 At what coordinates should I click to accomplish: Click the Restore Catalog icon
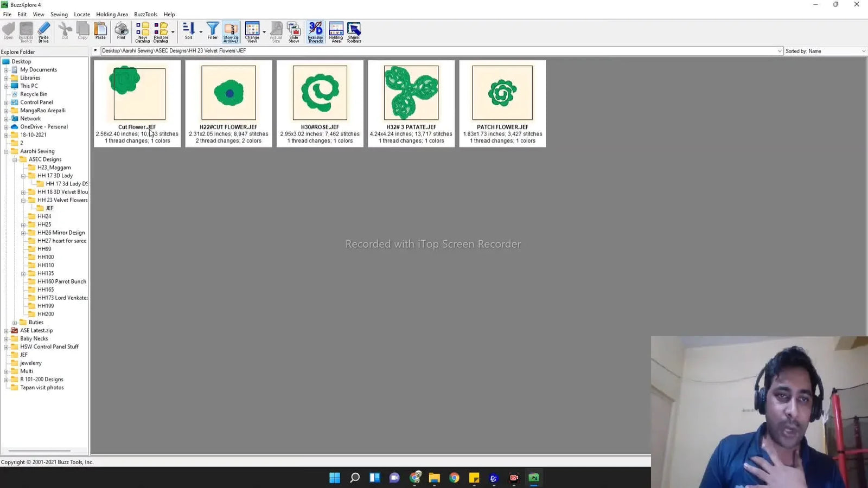[161, 31]
